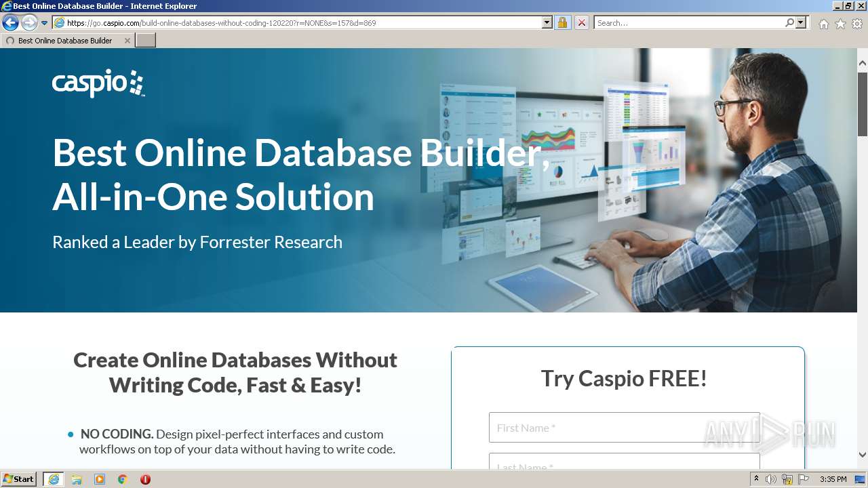Stop loading with the X button

point(582,23)
